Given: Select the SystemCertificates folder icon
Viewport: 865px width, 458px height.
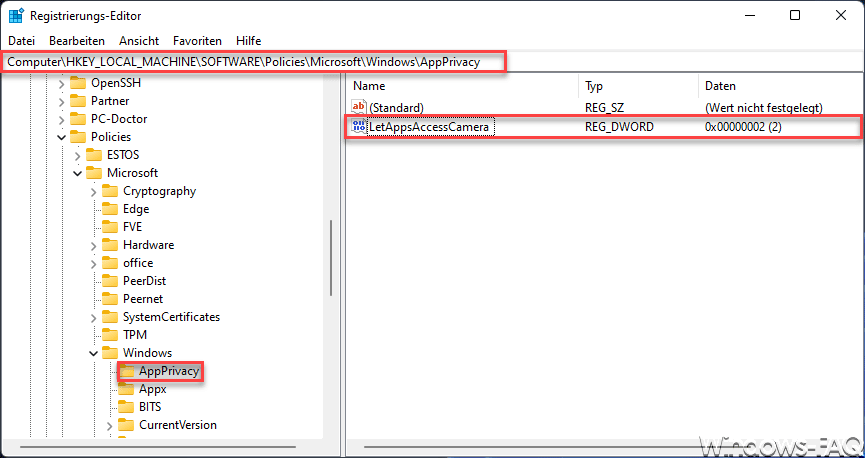Looking at the screenshot, I should [x=110, y=317].
